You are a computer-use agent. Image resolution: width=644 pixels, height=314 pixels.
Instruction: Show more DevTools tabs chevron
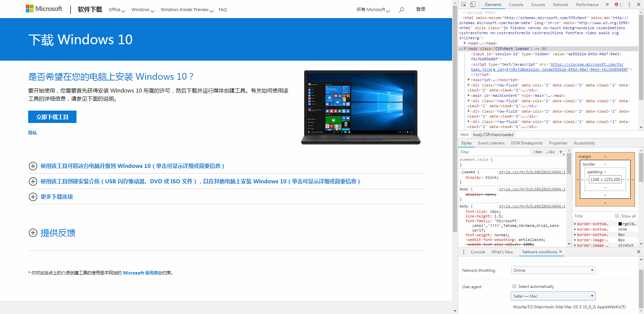(607, 4)
